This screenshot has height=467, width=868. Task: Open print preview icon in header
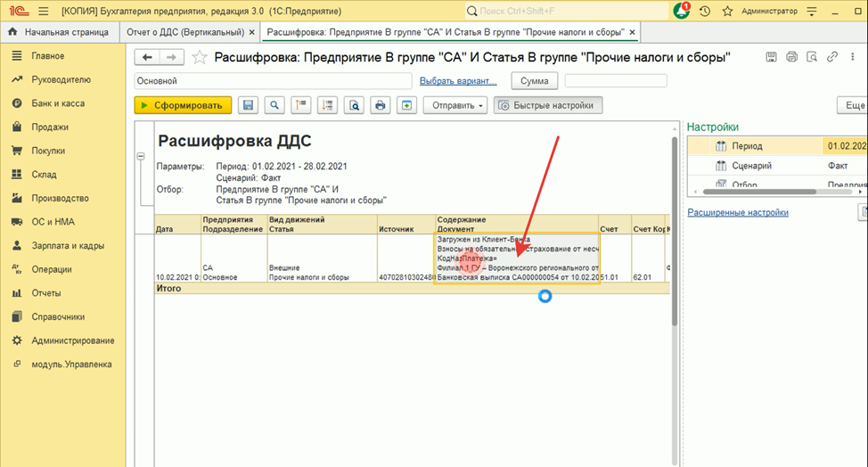[812, 56]
